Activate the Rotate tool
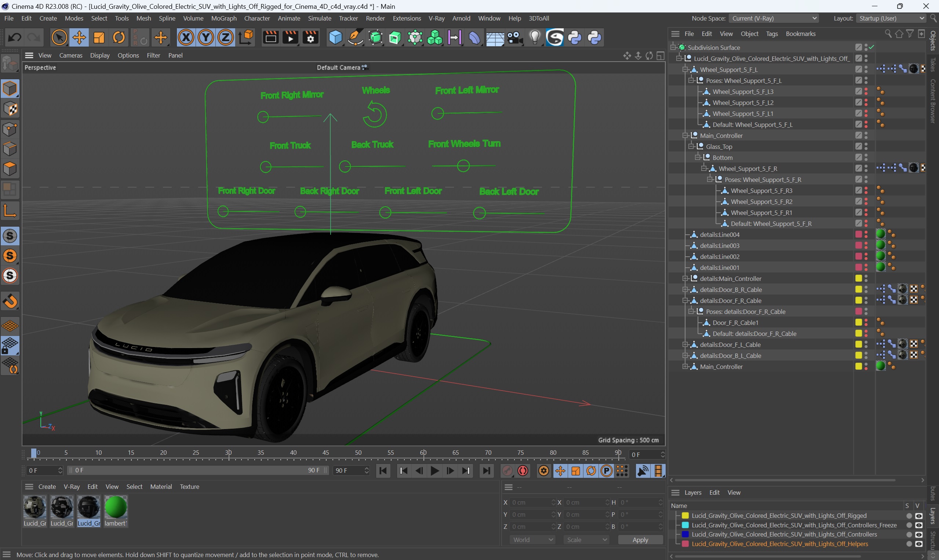Viewport: 939px width, 560px height. coord(119,38)
